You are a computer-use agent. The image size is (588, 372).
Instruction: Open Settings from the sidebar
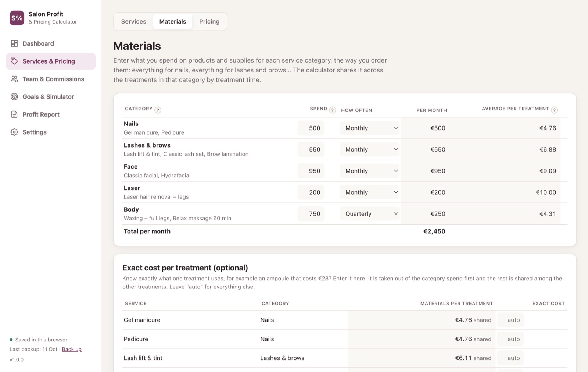point(51,132)
